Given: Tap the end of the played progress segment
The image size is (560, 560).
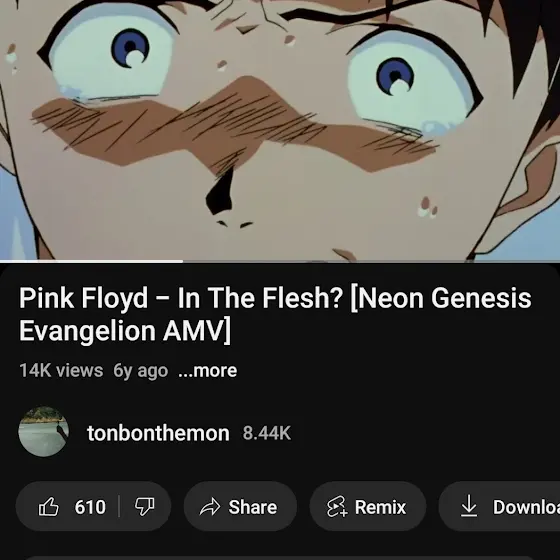Looking at the screenshot, I should click(182, 261).
